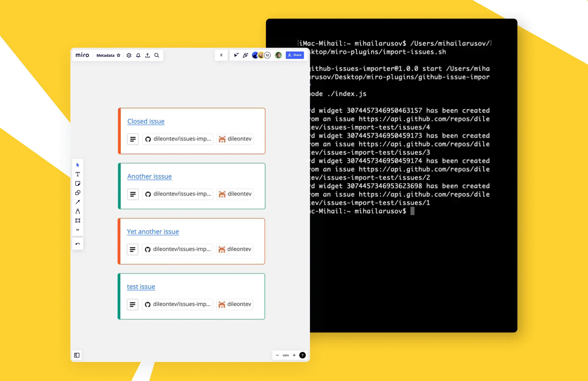Open description on test issue card
Viewport: 588px width, 381px height.
pos(132,305)
